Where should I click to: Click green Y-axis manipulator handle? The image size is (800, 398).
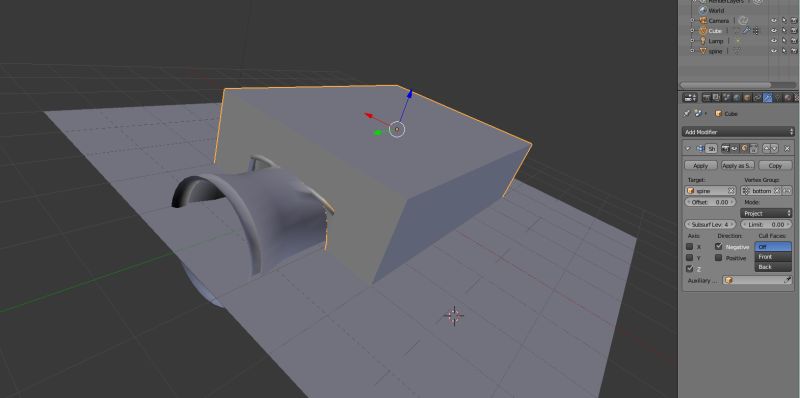(x=378, y=133)
